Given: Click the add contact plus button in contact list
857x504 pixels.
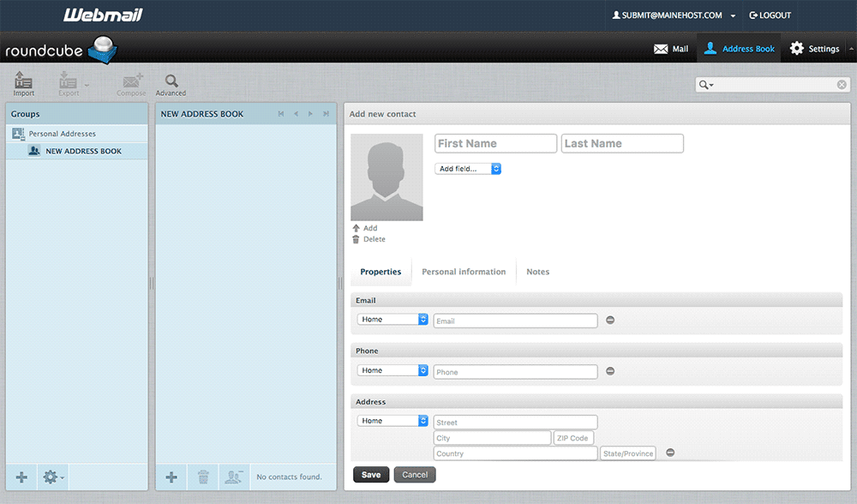Looking at the screenshot, I should coord(171,477).
